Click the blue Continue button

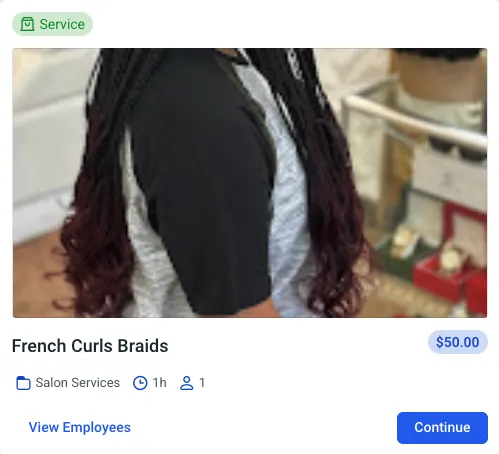tap(442, 428)
